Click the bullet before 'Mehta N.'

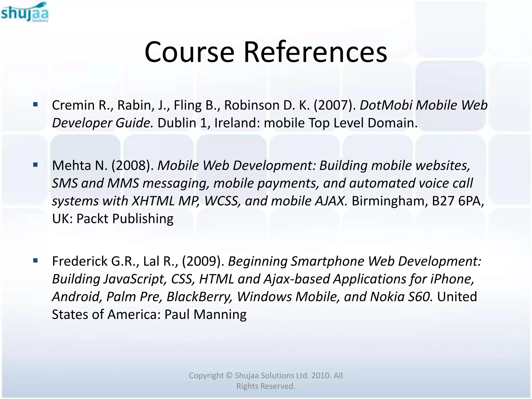point(36,165)
